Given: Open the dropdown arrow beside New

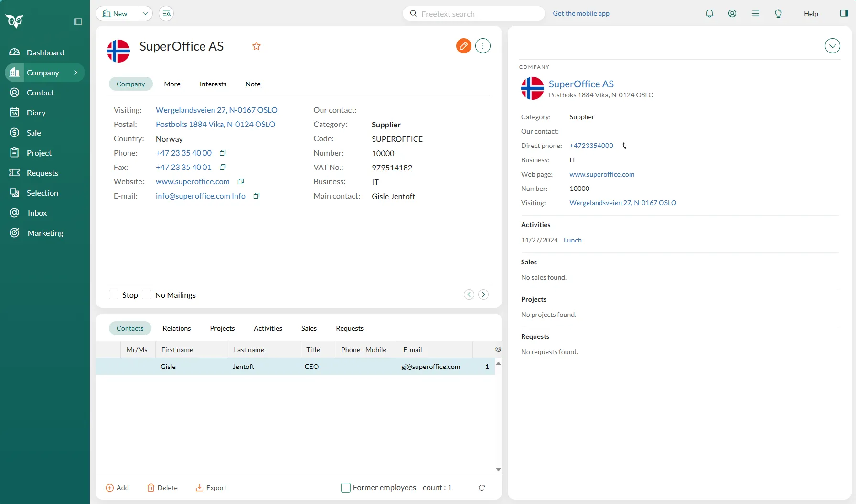Looking at the screenshot, I should (145, 13).
